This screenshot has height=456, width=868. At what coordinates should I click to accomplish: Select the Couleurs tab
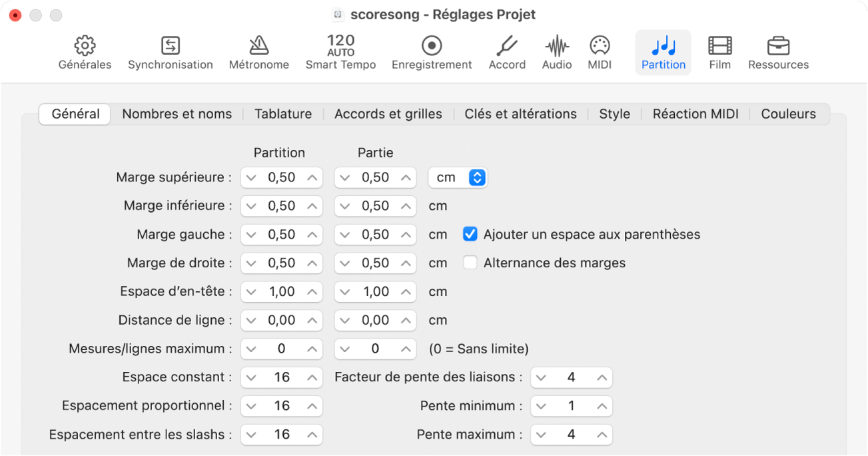tap(788, 114)
